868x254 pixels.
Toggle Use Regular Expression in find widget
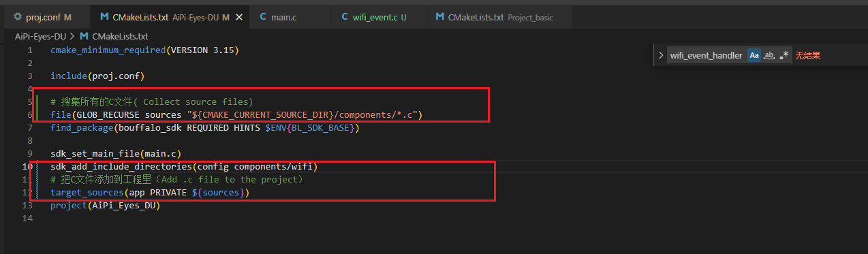(784, 55)
